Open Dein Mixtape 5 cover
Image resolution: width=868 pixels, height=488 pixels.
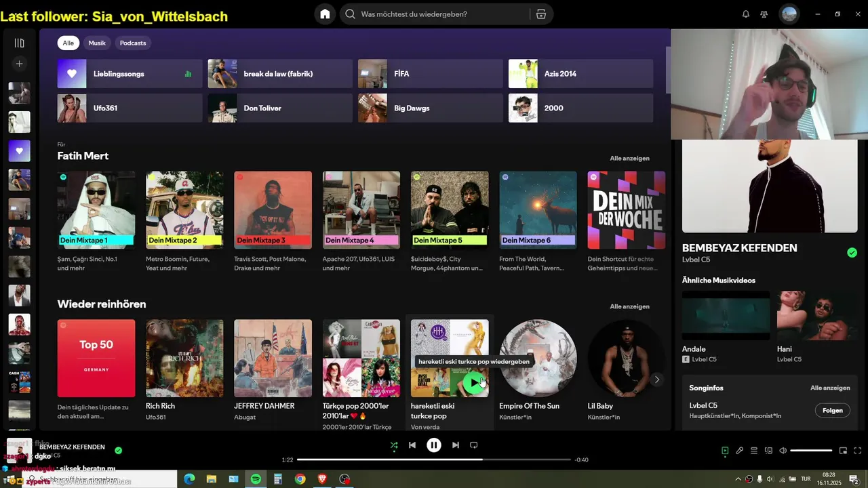450,210
